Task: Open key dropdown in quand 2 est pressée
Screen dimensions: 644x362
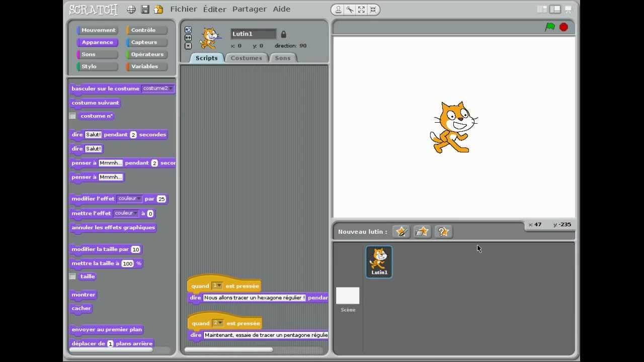Action: (x=217, y=323)
